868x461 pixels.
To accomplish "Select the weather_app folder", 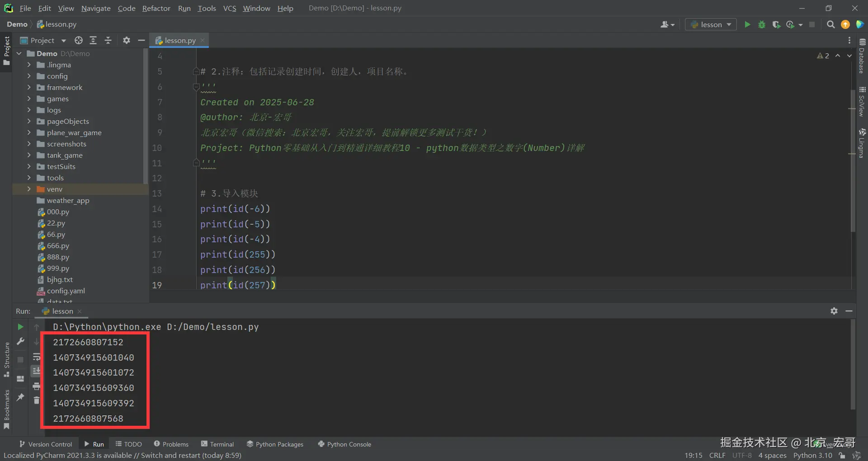I will point(68,200).
